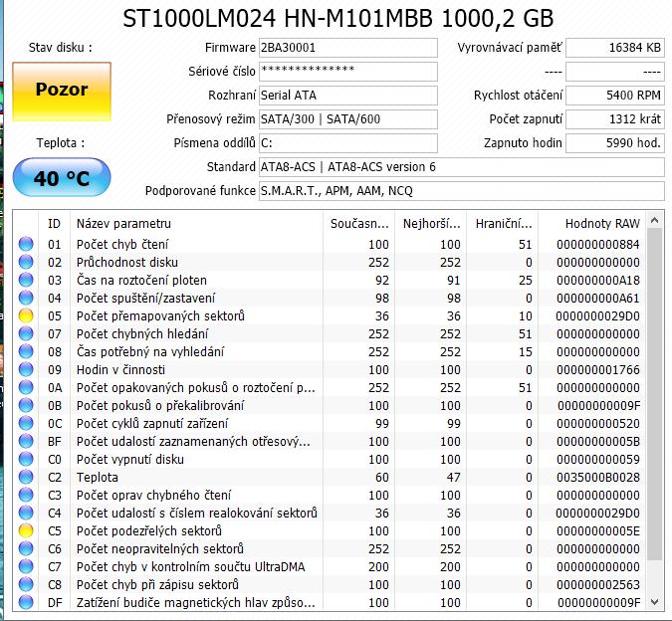Click RAW value 00000000005E

pos(598,531)
